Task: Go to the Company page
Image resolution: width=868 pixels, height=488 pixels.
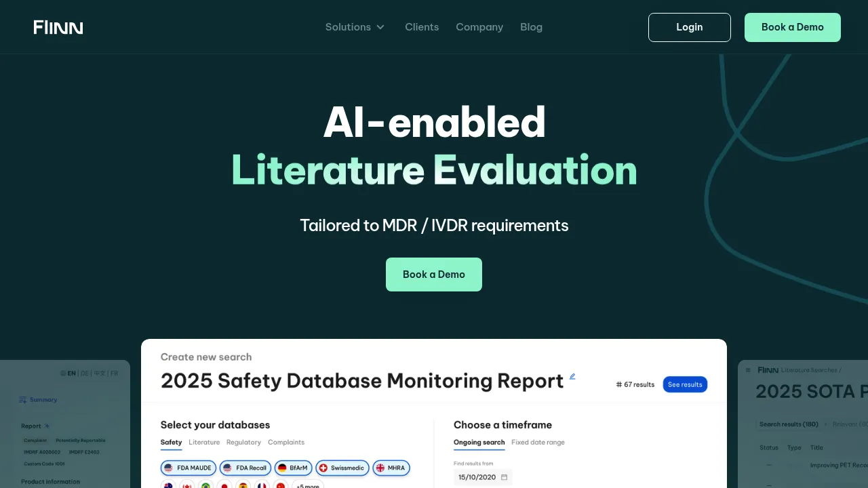Action: pyautogui.click(x=479, y=27)
